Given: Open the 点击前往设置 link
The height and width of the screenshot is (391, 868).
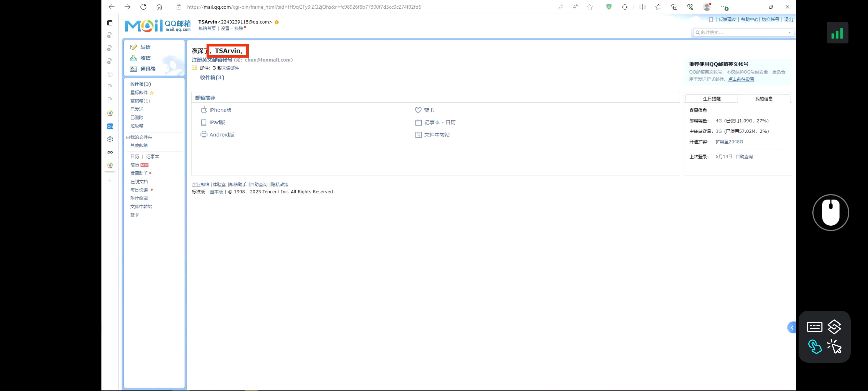Looking at the screenshot, I should click(x=741, y=79).
